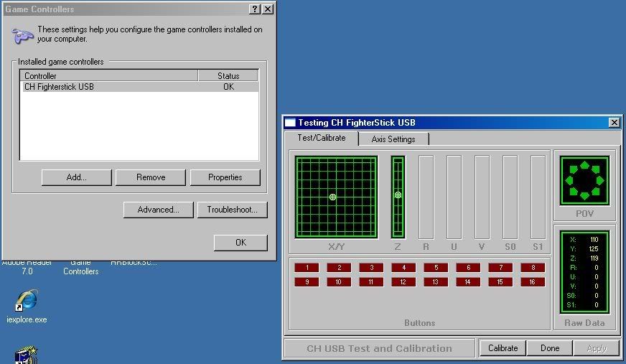Image resolution: width=626 pixels, height=364 pixels.
Task: Click button indicator 16
Action: coord(533,281)
